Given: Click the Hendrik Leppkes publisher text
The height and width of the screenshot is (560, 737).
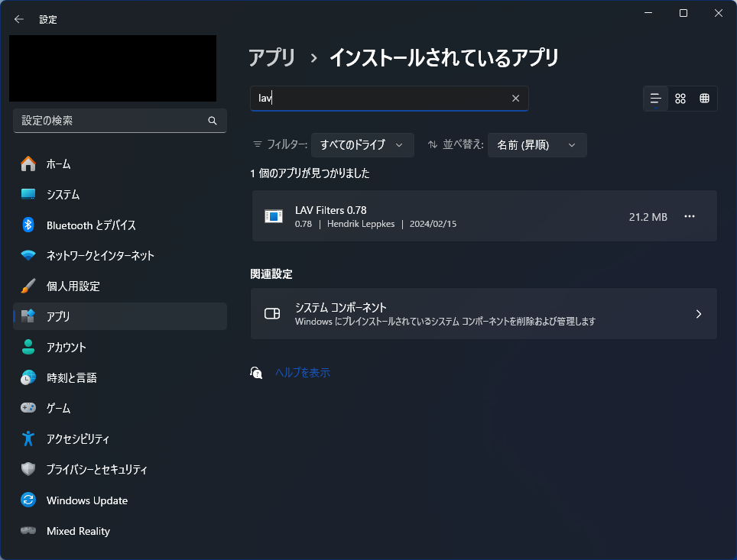Looking at the screenshot, I should point(361,224).
